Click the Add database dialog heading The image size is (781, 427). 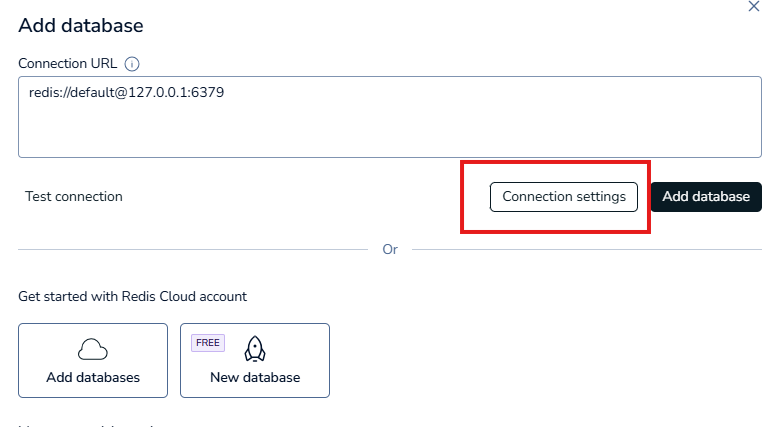tap(81, 25)
